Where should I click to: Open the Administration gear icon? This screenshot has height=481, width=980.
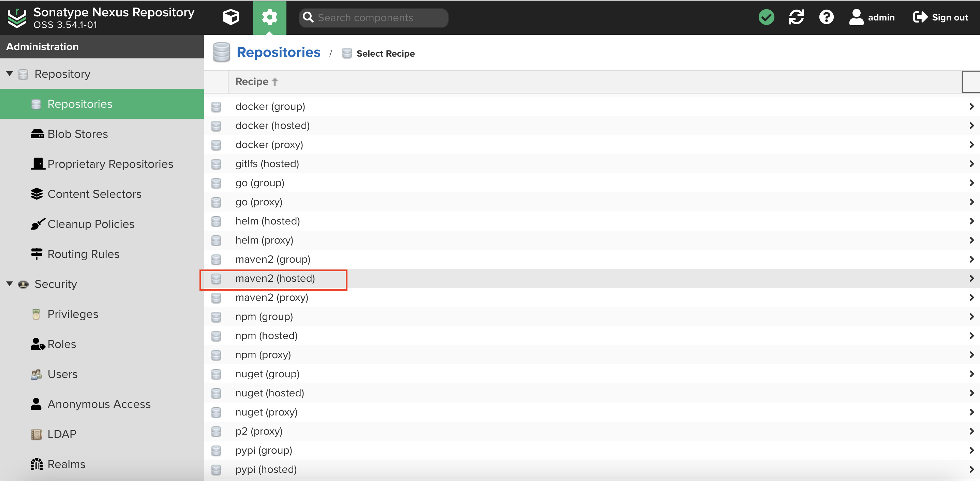[x=269, y=17]
